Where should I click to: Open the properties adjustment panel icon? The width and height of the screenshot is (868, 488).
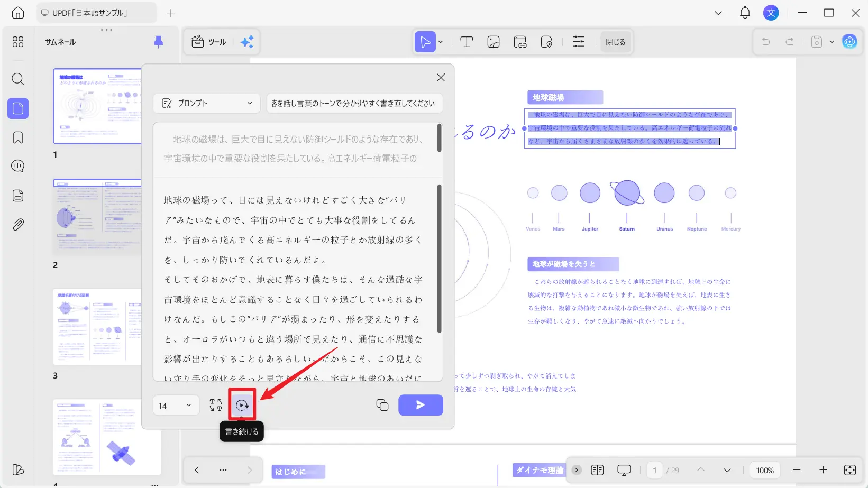pos(579,42)
